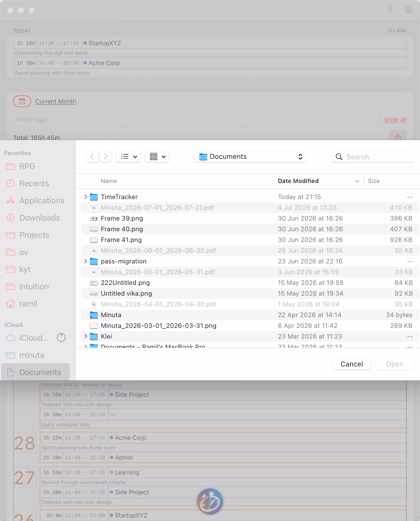Open the settings gear icon in title bar

(408, 10)
